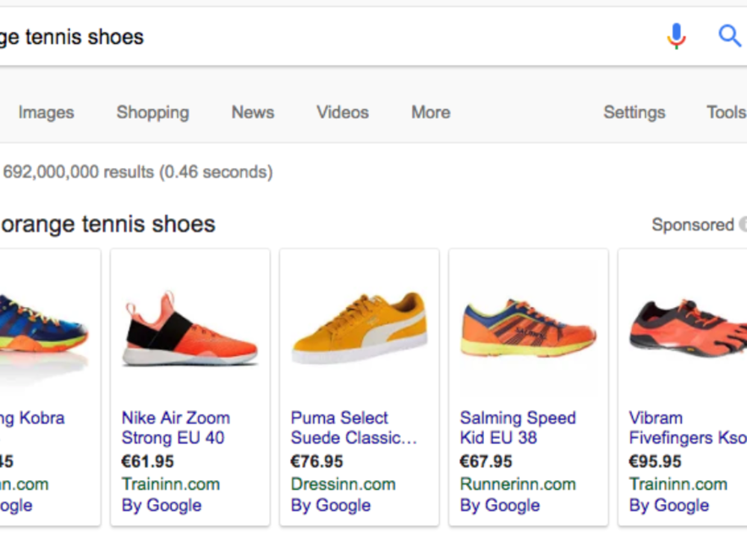
Task: Click the Nike Air Zoom shoe image
Action: 190,329
